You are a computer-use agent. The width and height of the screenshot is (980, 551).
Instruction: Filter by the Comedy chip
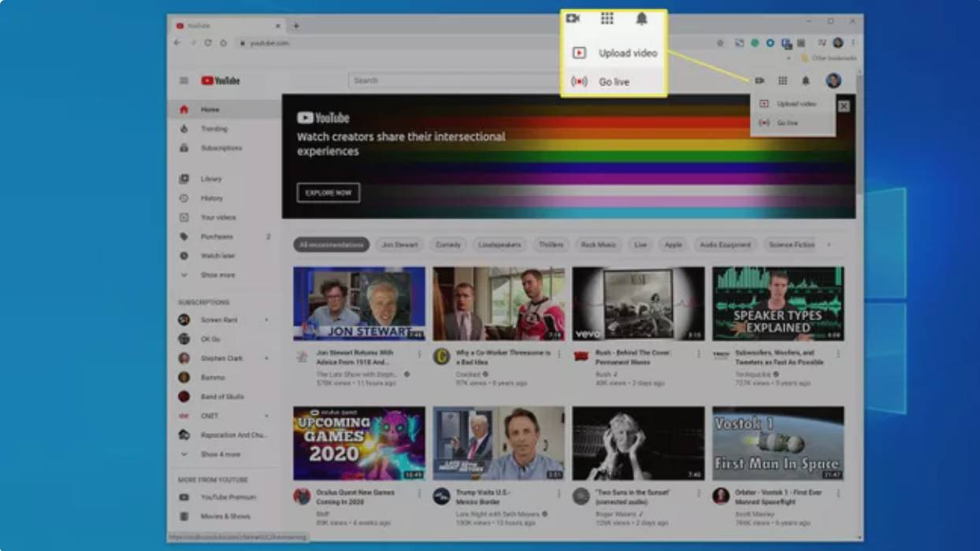[447, 245]
